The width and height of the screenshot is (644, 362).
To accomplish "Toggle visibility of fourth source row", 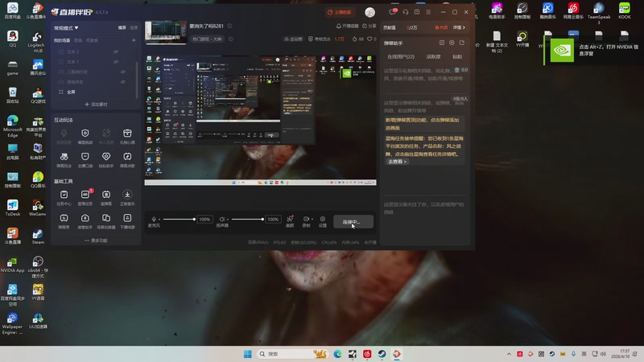I will pyautogui.click(x=123, y=82).
